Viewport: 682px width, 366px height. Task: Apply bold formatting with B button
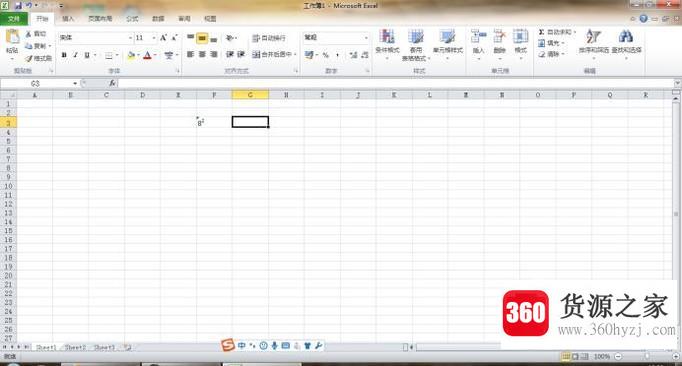coord(64,55)
